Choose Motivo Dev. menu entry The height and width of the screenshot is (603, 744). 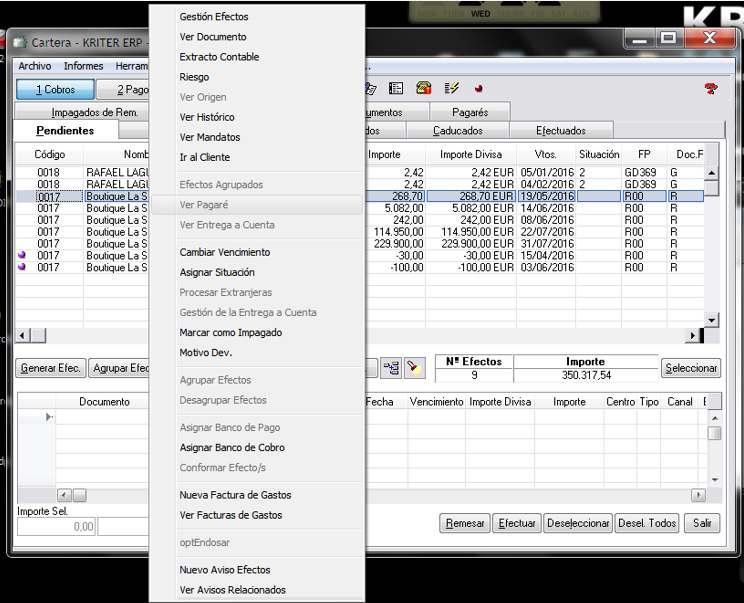point(206,353)
